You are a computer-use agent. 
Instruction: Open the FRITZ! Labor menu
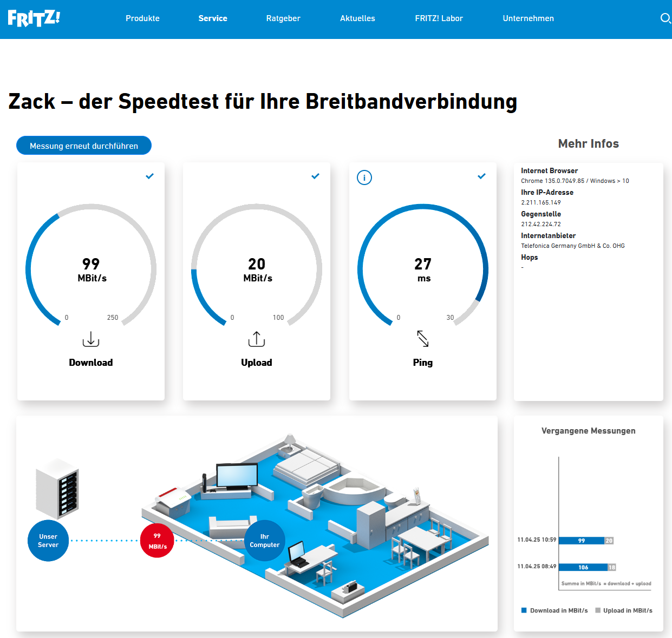[439, 18]
